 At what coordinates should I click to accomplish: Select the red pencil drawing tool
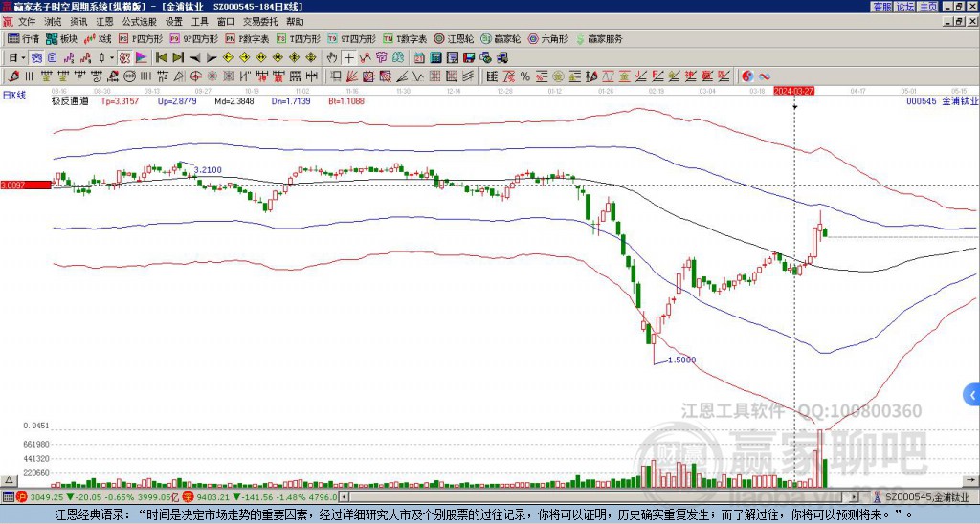click(12, 76)
